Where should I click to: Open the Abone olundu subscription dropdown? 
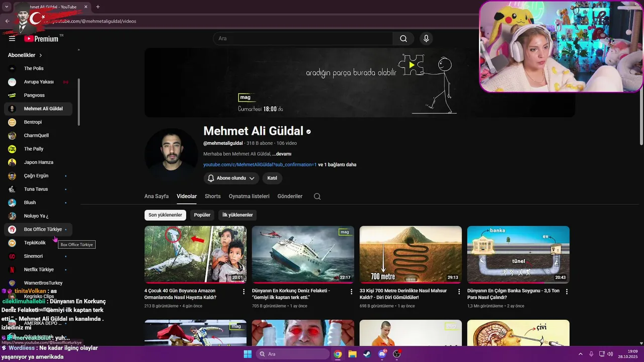click(231, 178)
